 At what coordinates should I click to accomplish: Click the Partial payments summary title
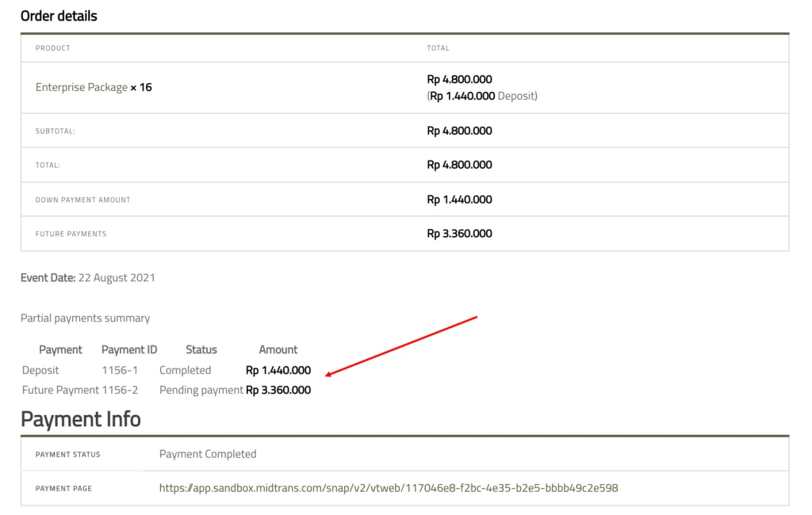pyautogui.click(x=85, y=318)
